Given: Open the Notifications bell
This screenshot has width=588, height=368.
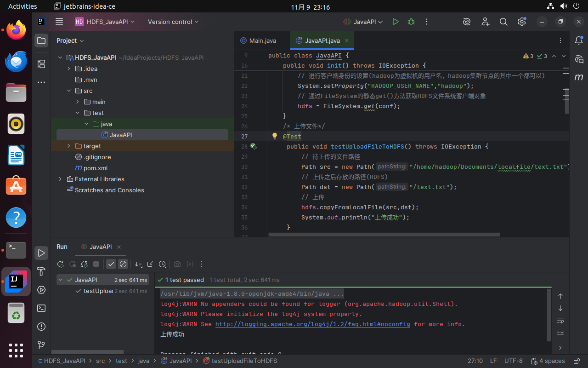Looking at the screenshot, I should click(579, 40).
